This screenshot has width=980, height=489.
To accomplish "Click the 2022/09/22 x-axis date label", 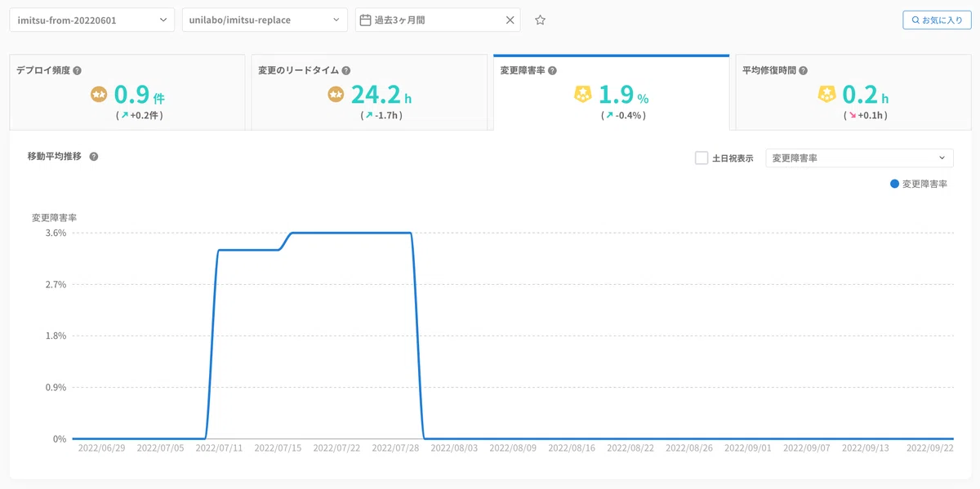I will [930, 448].
